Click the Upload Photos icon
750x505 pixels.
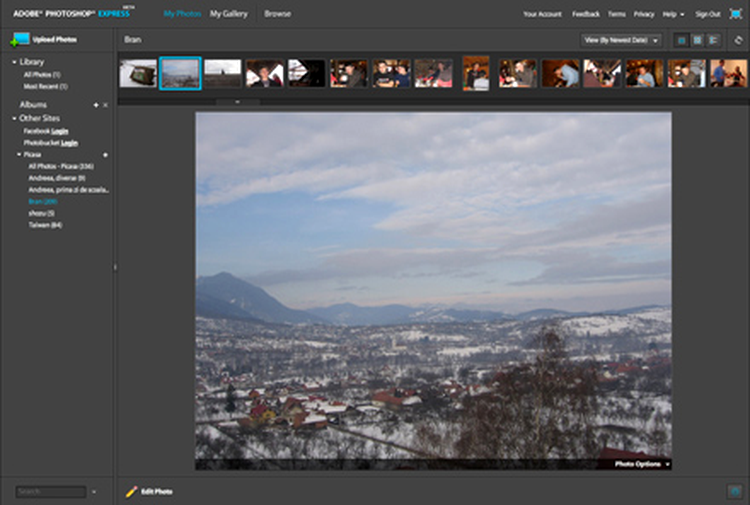click(x=19, y=40)
